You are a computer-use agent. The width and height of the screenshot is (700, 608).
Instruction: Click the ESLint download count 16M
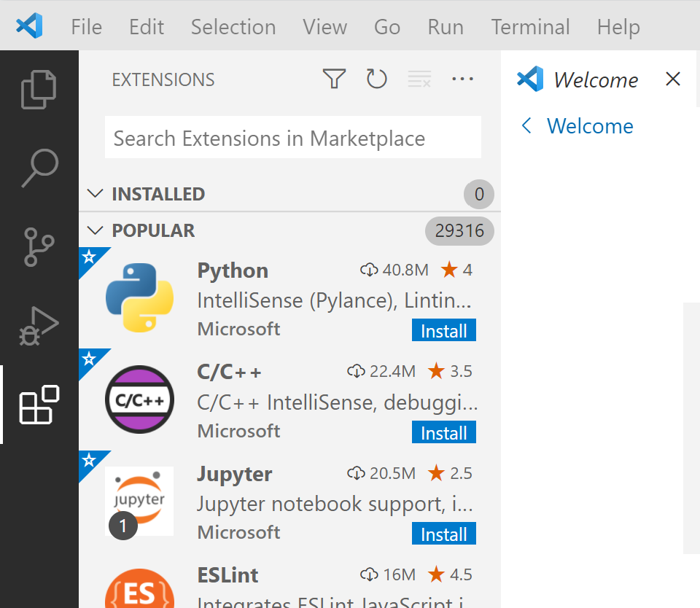pyautogui.click(x=387, y=574)
